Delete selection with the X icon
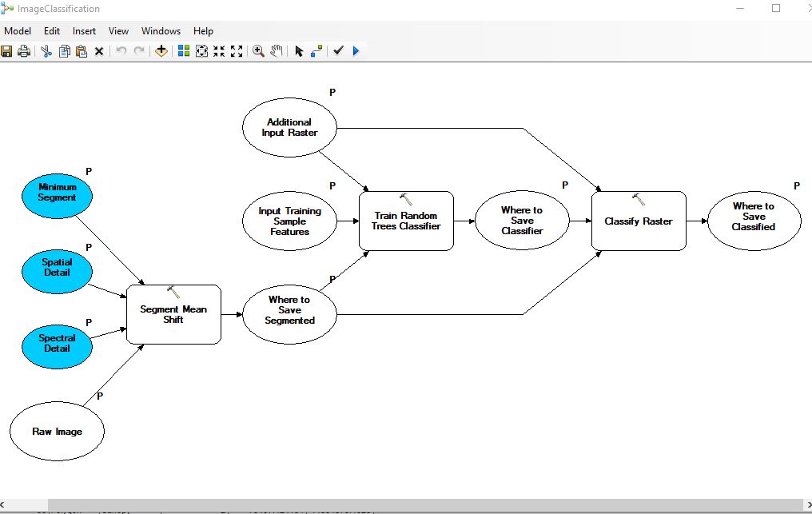The height and width of the screenshot is (514, 812). click(x=99, y=51)
